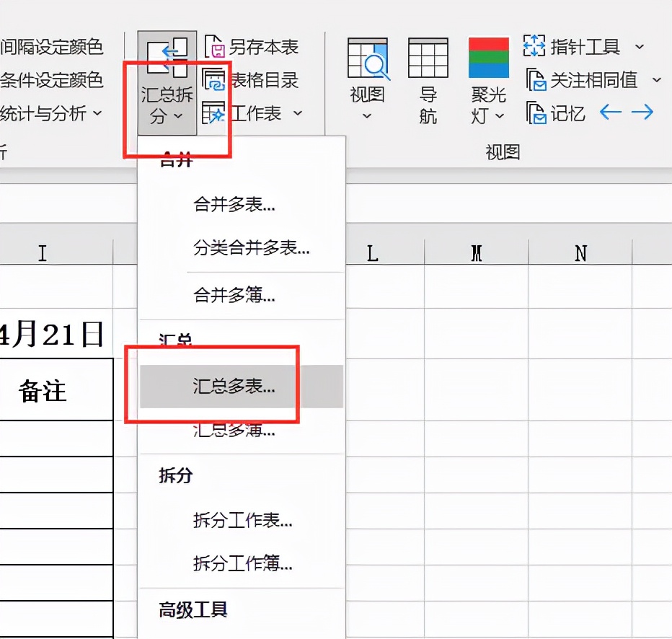
Task: Open the 表格目录 (table directory) icon
Action: [251, 80]
